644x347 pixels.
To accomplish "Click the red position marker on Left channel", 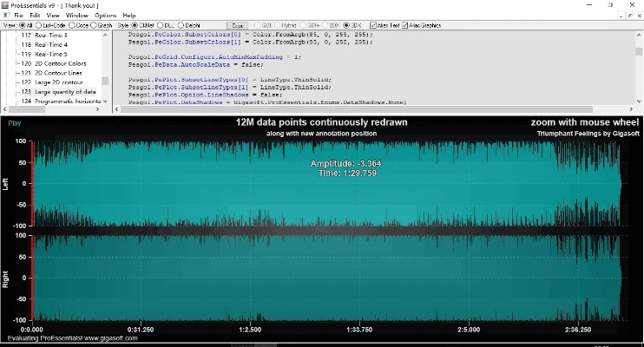I will pos(32,182).
